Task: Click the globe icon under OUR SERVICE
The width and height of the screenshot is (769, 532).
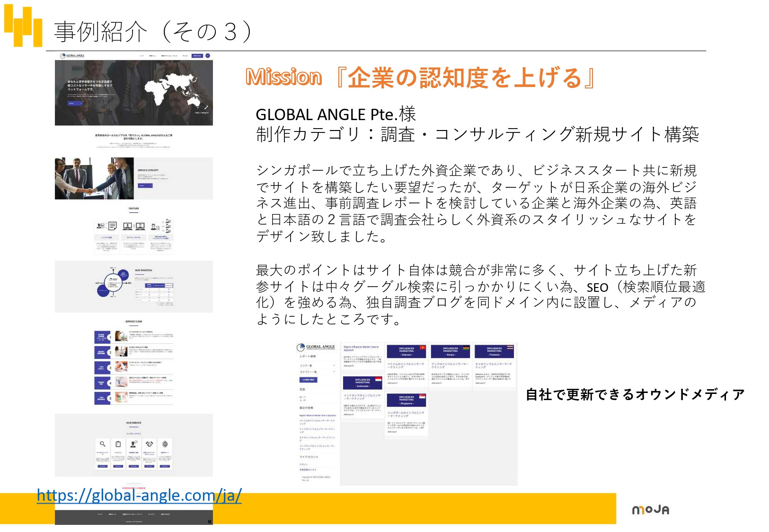Action: (x=165, y=444)
